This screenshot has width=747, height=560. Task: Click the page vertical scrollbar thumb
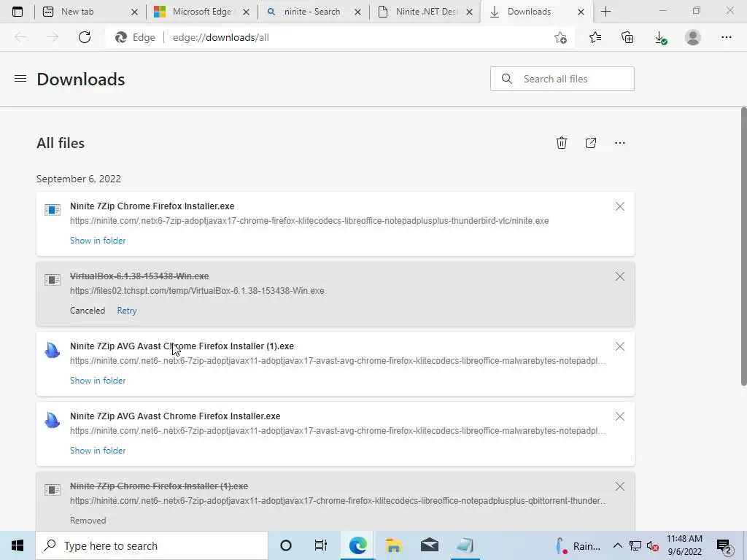coord(743,246)
